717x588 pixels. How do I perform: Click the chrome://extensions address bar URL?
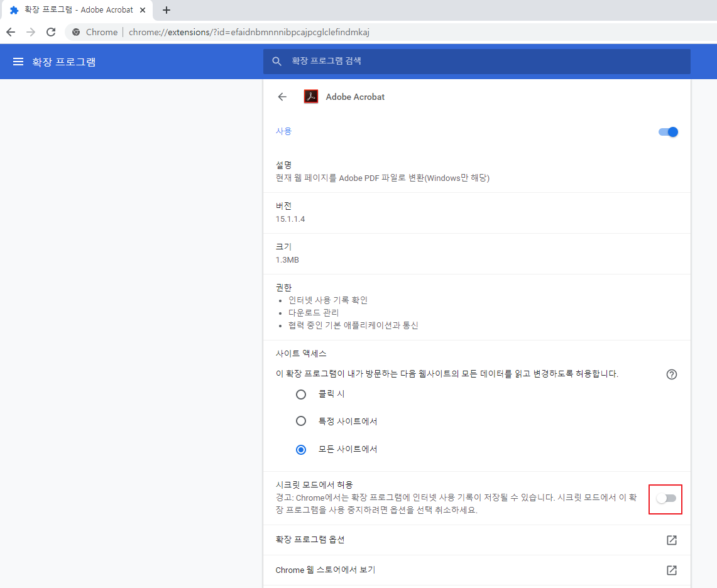(x=249, y=32)
